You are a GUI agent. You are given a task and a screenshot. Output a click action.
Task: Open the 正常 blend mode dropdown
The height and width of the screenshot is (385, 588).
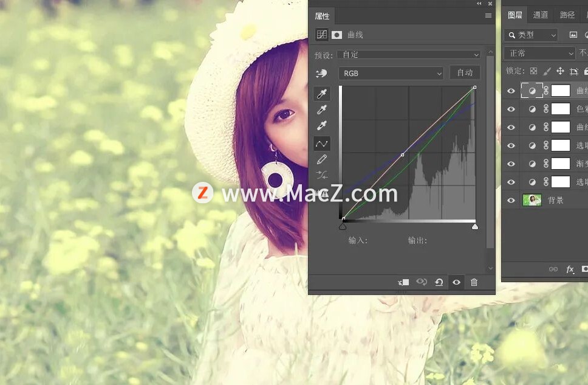[x=539, y=54]
